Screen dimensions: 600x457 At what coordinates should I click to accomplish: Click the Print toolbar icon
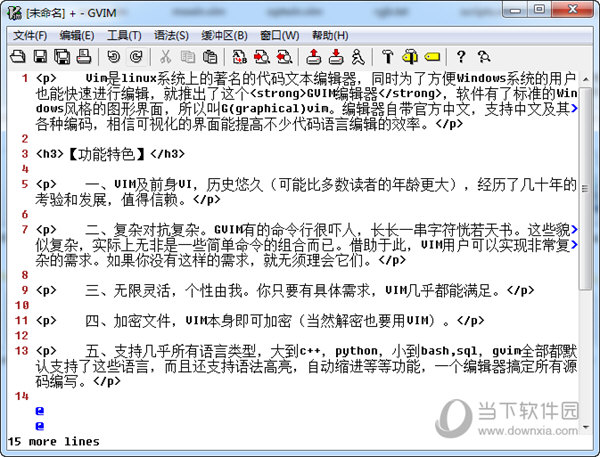pos(84,57)
